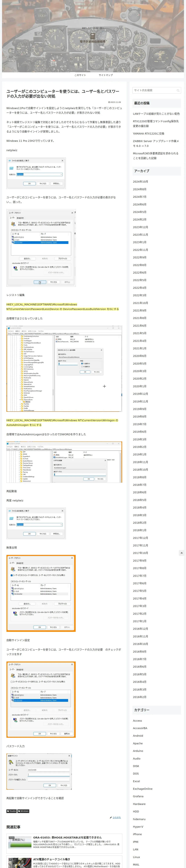Open the Apache category
Screen dimensions: 186x868
coord(138,743)
